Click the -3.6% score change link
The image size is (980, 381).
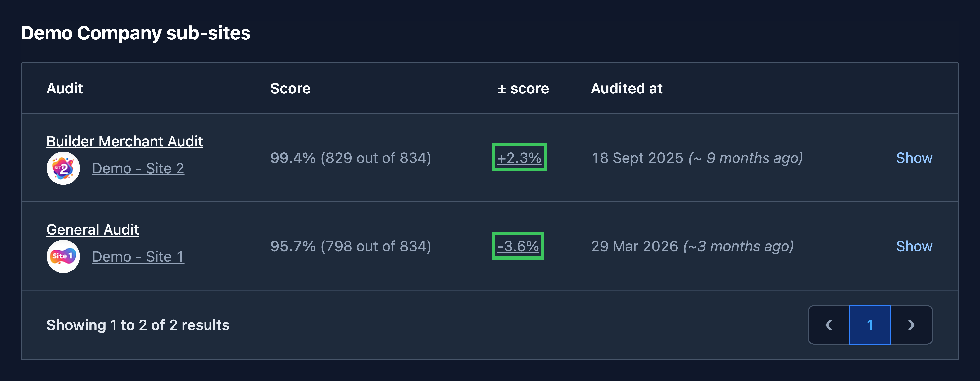(518, 246)
